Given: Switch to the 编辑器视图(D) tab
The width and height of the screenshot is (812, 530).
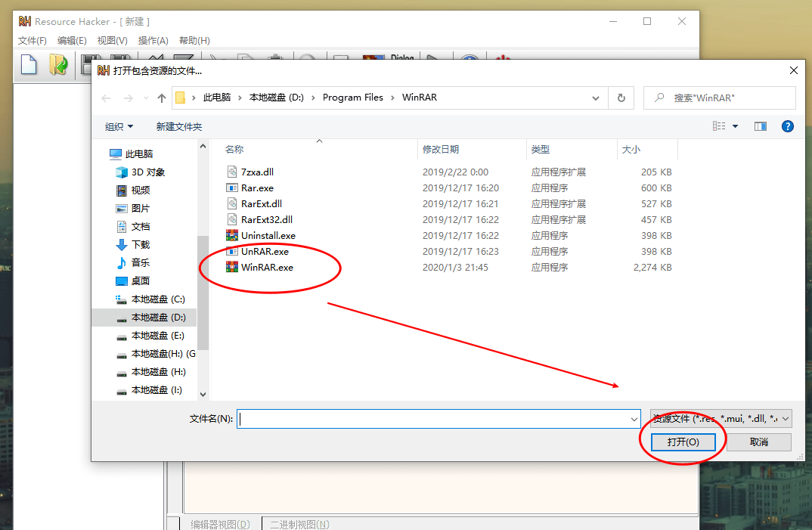Looking at the screenshot, I should [x=220, y=523].
